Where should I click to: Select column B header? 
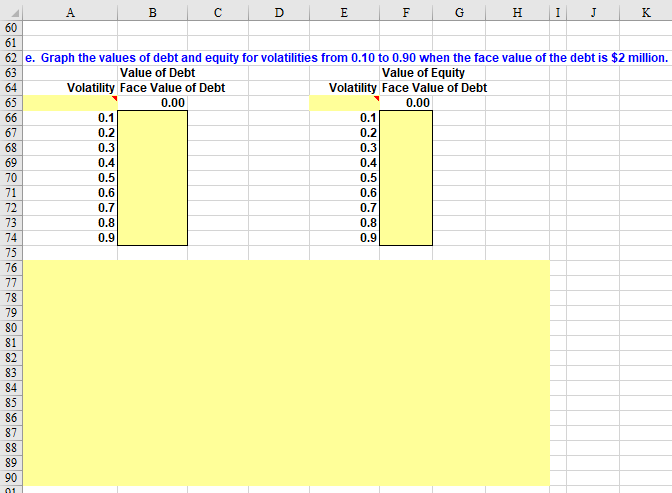153,13
